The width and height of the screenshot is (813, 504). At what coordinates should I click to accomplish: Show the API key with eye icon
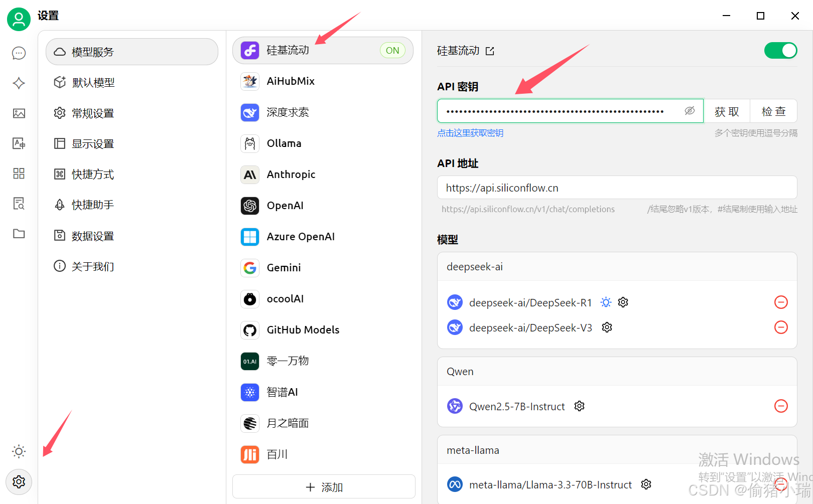pyautogui.click(x=690, y=111)
